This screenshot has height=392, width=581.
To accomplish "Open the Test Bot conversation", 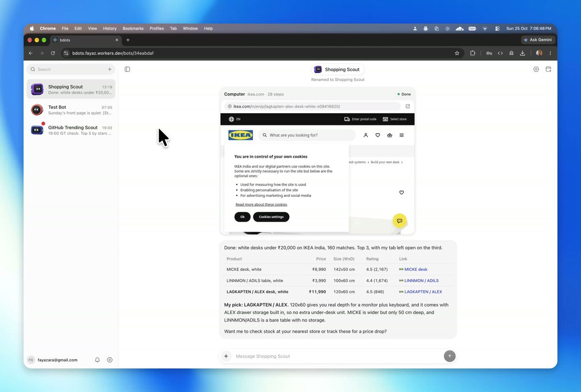I will (x=71, y=110).
